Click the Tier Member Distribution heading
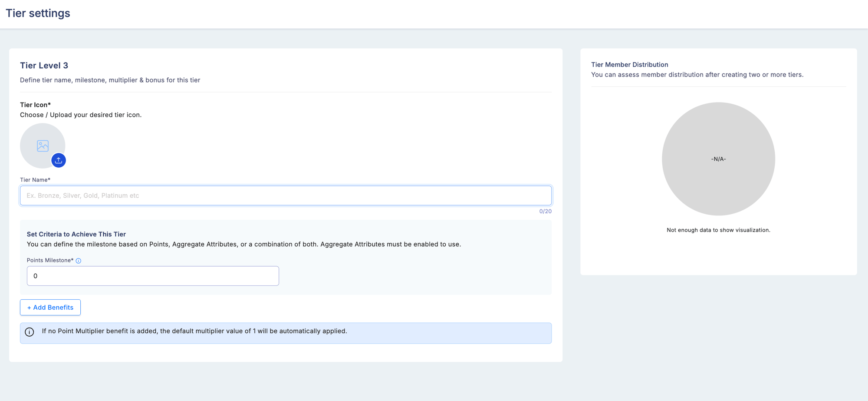The height and width of the screenshot is (401, 868). (x=629, y=65)
